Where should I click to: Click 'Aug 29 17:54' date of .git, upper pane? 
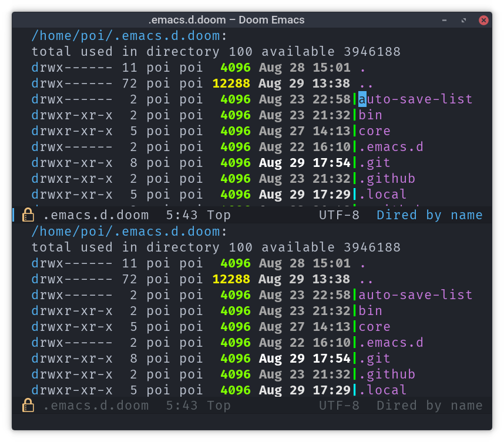(x=304, y=163)
